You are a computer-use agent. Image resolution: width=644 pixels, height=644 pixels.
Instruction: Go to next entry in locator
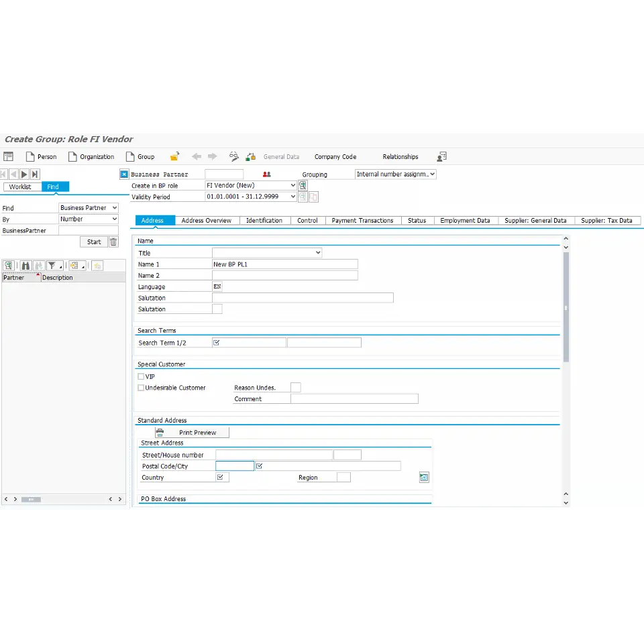pyautogui.click(x=24, y=174)
